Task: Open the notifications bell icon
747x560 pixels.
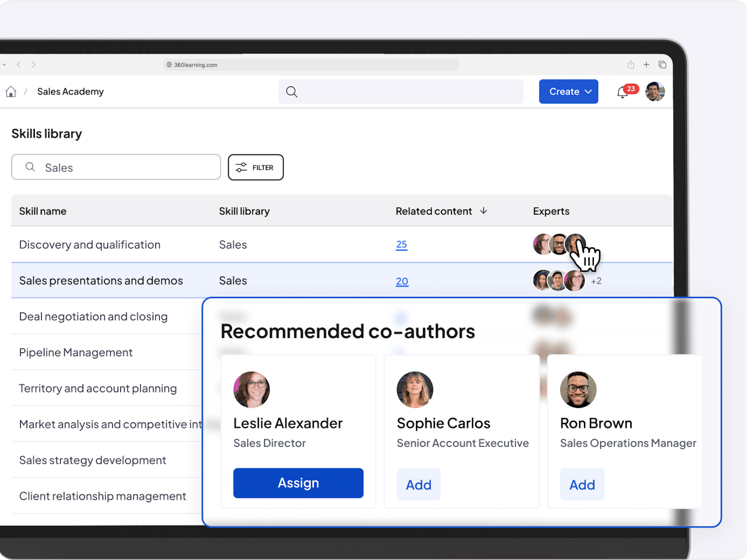Action: coord(622,92)
